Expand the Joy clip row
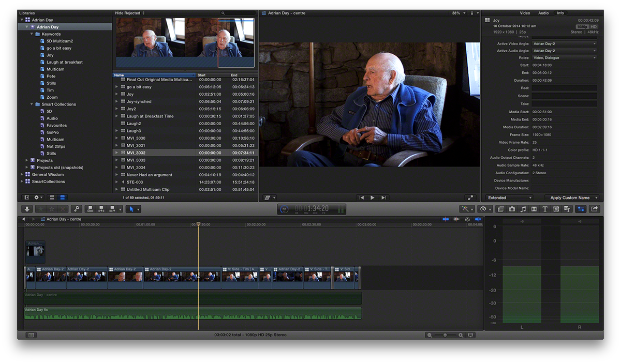This screenshot has width=621, height=364. [117, 94]
